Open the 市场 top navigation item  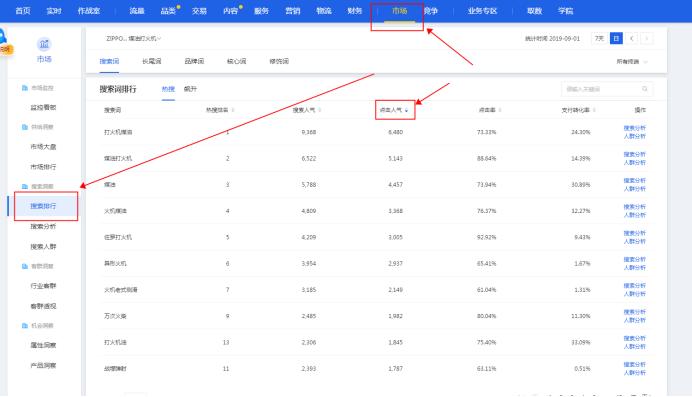point(399,11)
